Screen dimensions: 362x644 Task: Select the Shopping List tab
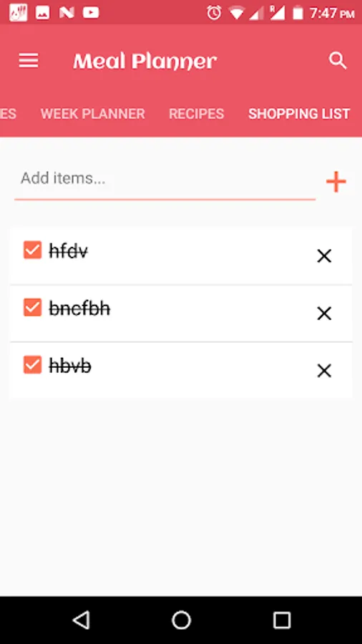[299, 114]
